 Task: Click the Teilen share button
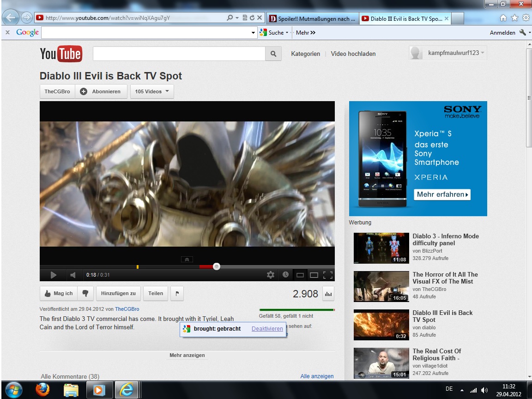tap(155, 294)
